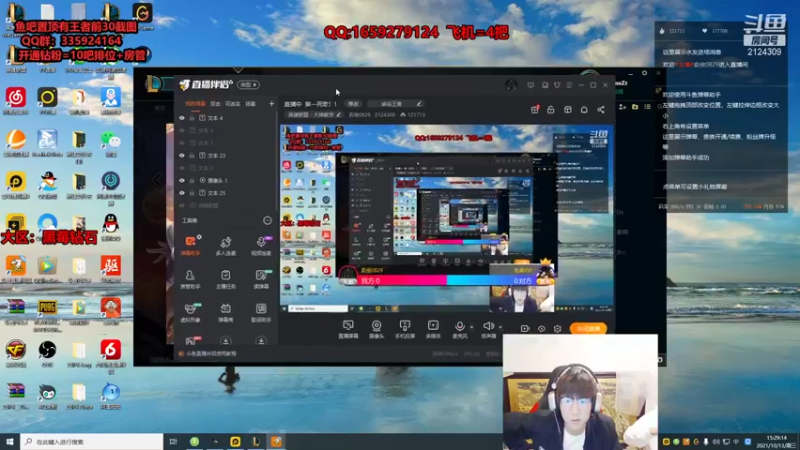Click the folder icon in League client
This screenshot has height=450, width=800.
pyautogui.click(x=635, y=107)
